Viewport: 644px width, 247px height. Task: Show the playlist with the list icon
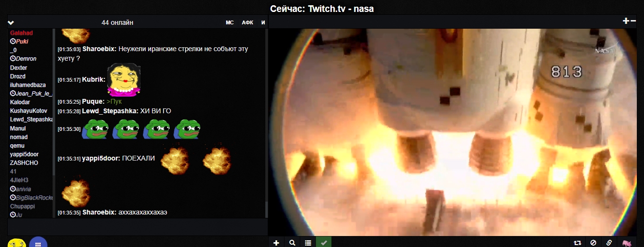[308, 242]
